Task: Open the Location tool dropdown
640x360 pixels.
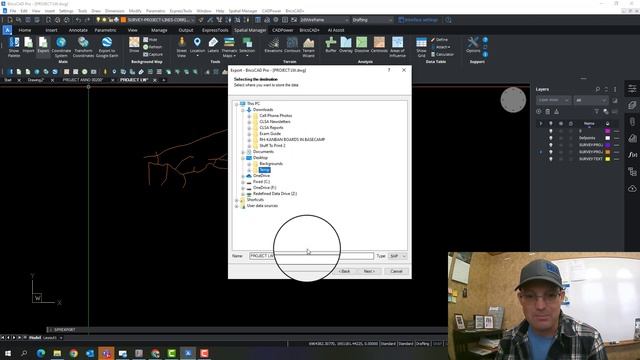Action: [x=197, y=56]
